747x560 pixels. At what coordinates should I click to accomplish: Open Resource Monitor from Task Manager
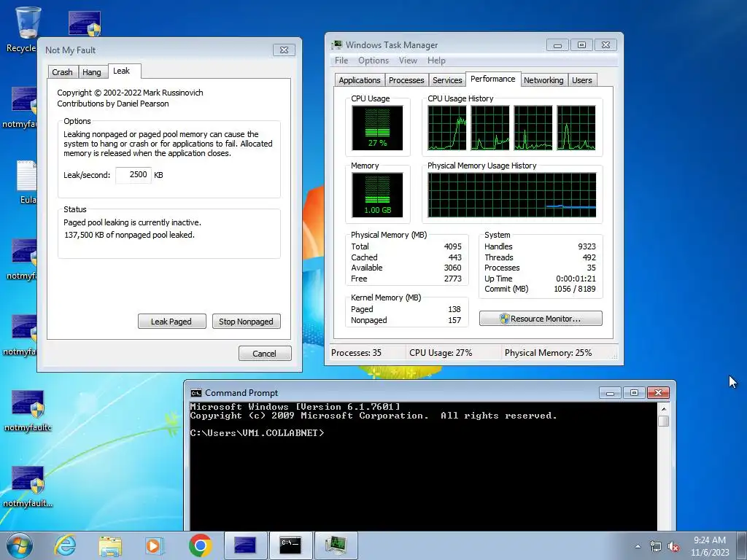point(541,319)
